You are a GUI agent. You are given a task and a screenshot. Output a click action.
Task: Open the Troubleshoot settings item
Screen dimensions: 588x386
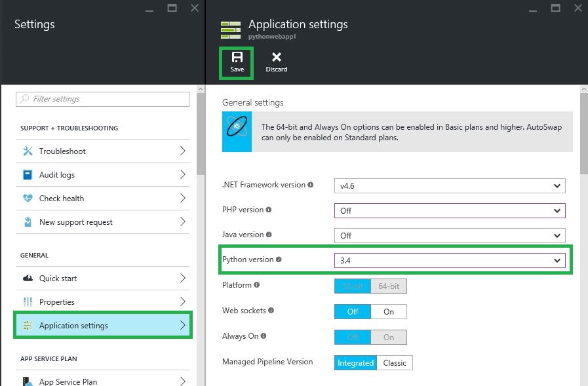point(102,151)
